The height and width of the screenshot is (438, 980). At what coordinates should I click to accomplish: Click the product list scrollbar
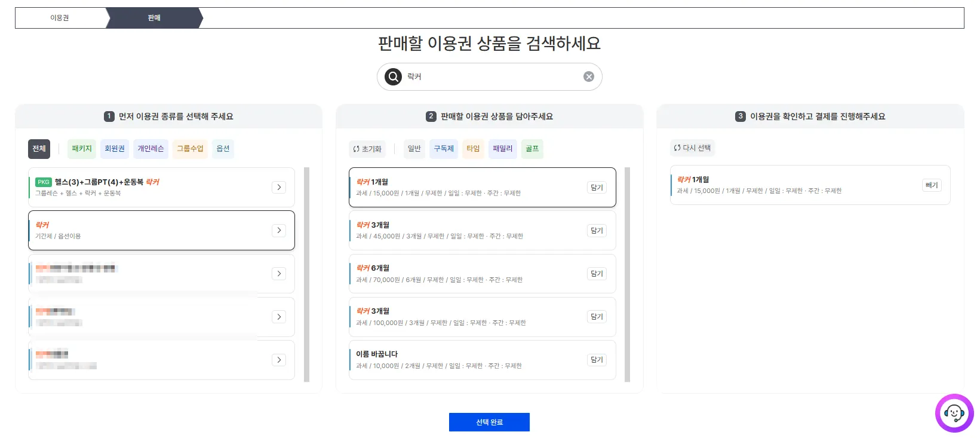(x=627, y=274)
